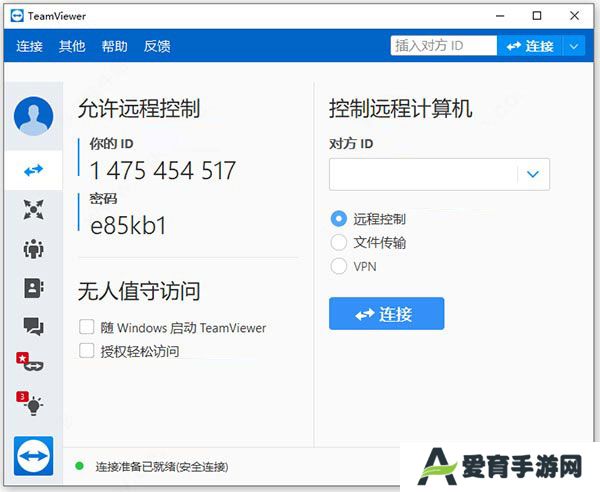Open the 帮助 menu
The image size is (600, 492).
coord(114,46)
